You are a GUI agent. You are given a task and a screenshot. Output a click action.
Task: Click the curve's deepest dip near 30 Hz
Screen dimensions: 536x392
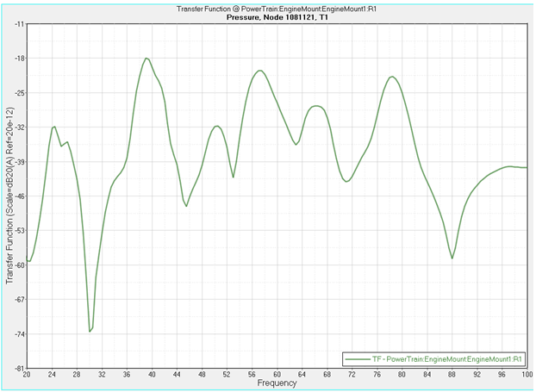click(x=90, y=331)
